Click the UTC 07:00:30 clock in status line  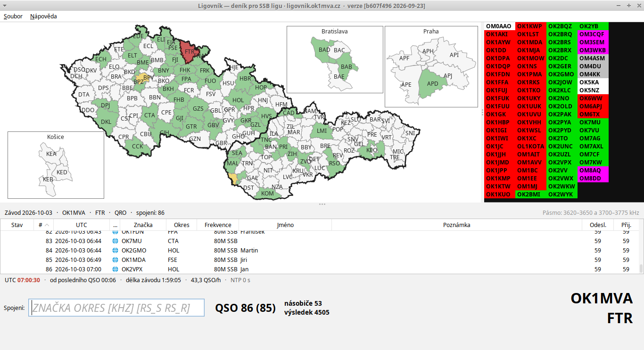click(22, 280)
